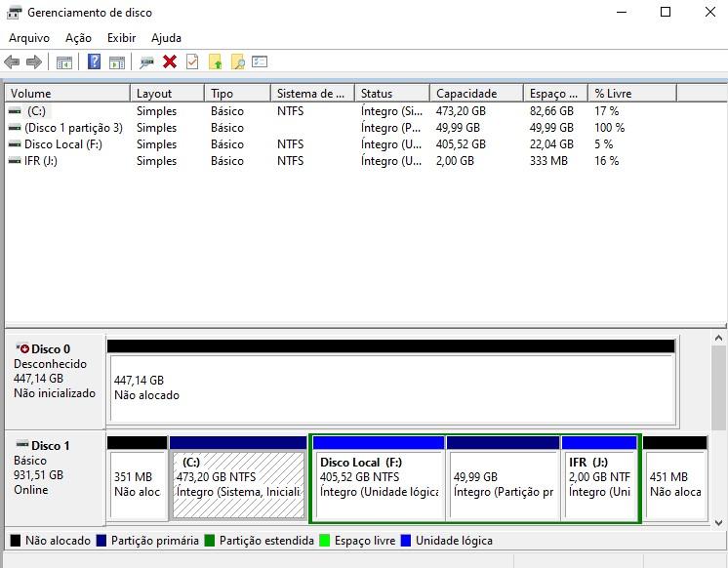Click the red X delete icon
The width and height of the screenshot is (728, 568).
click(x=170, y=61)
